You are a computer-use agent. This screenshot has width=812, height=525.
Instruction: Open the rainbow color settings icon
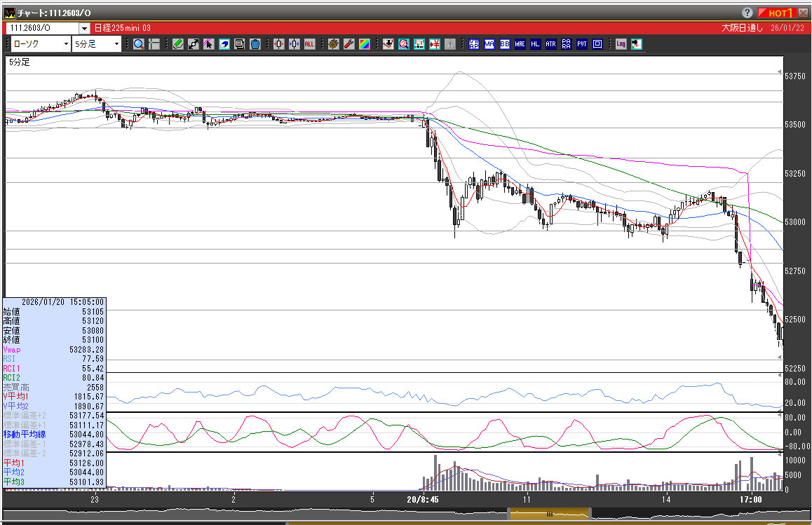coord(364,44)
